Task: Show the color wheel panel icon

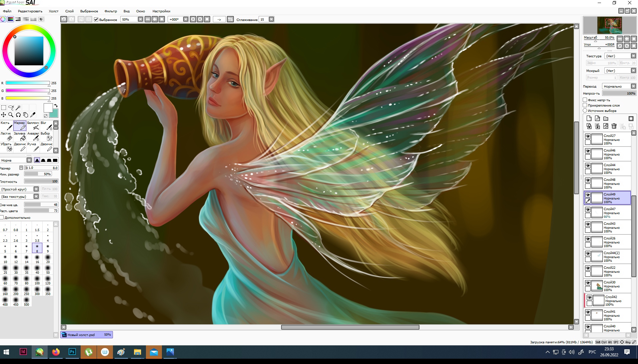Action: (x=3, y=19)
